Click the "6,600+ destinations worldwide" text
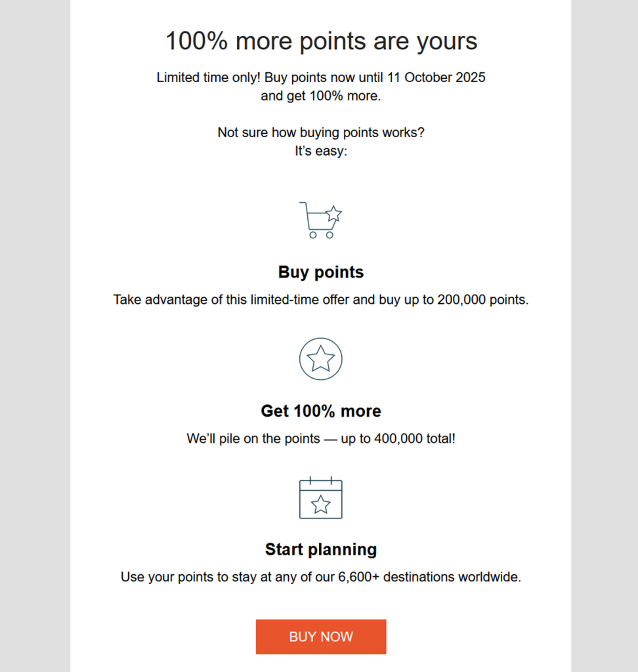The image size is (638, 672). (x=429, y=578)
